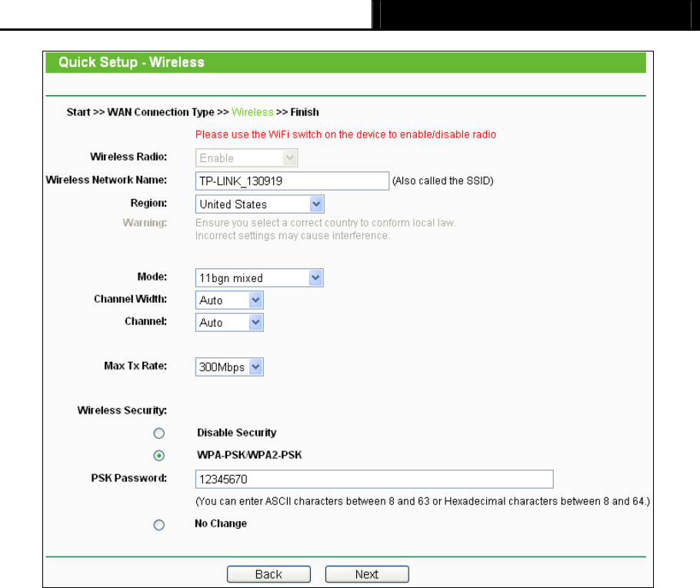The width and height of the screenshot is (700, 588).
Task: Click the PSK Password input field
Action: (374, 479)
